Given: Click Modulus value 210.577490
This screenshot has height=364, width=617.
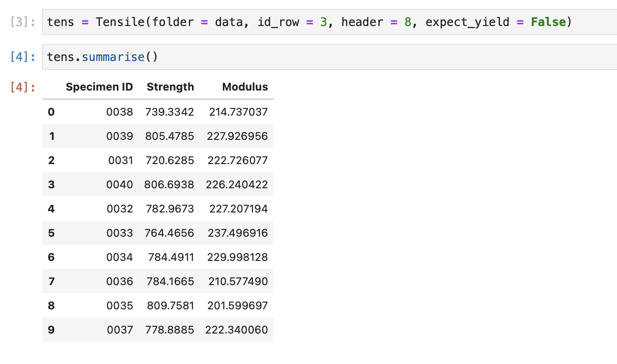Looking at the screenshot, I should point(238,281).
